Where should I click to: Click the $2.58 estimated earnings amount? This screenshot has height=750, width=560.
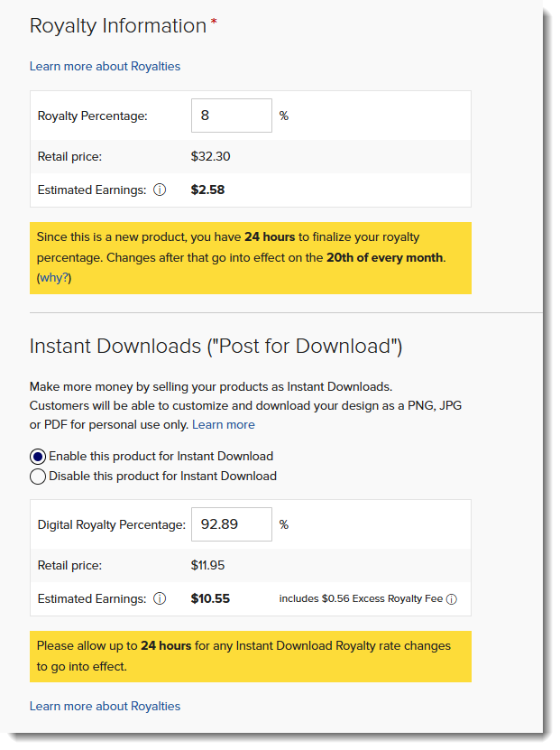coord(207,190)
